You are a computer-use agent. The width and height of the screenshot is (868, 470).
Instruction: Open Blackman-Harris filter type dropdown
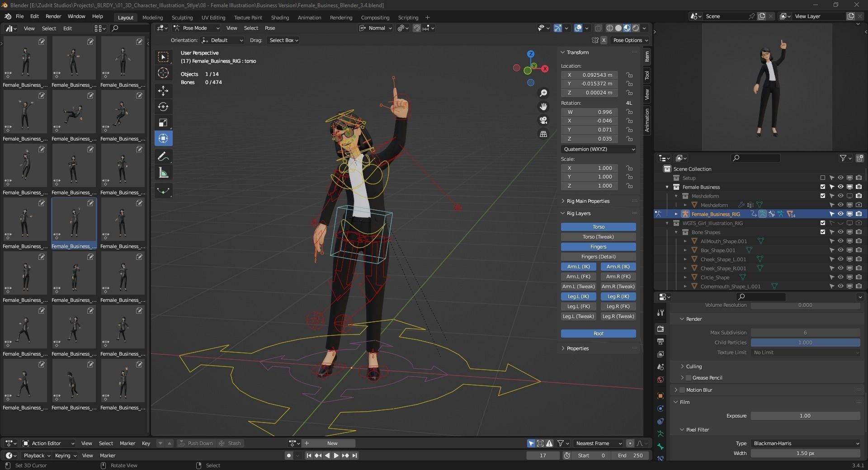coord(806,443)
